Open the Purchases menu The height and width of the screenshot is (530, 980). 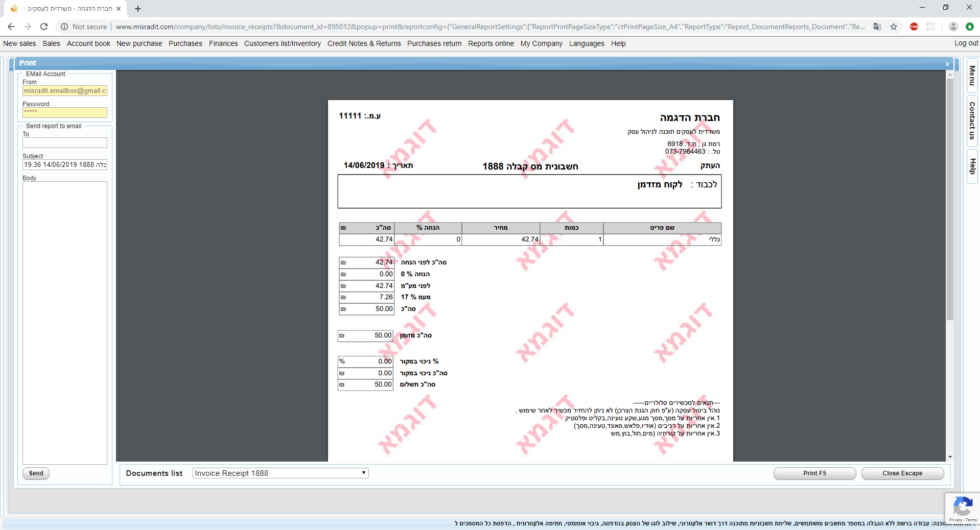(185, 43)
